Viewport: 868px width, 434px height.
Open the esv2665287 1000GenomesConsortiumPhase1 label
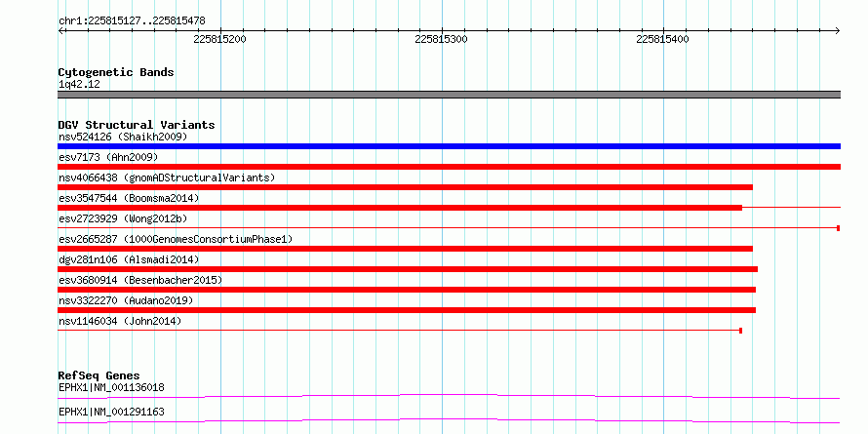tap(176, 239)
